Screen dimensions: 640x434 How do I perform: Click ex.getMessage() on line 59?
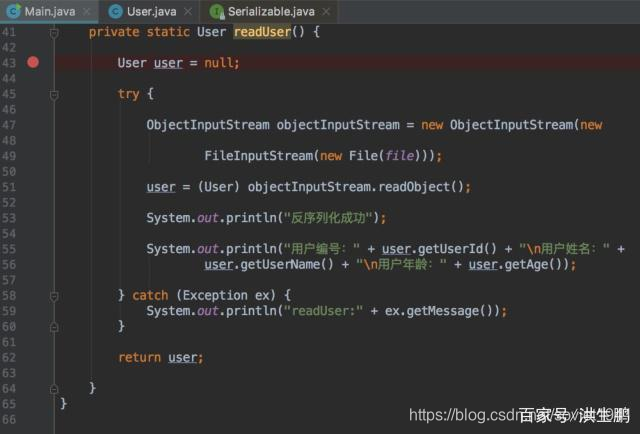tap(439, 311)
